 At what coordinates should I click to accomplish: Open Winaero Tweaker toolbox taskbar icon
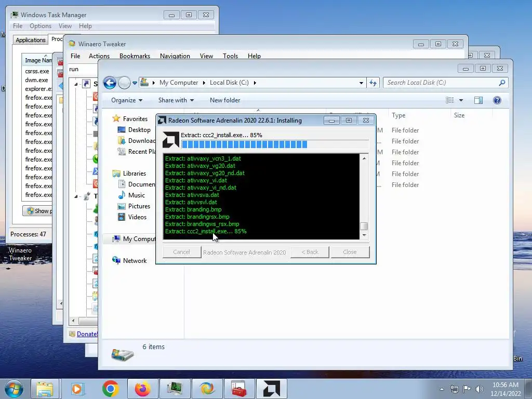click(239, 389)
